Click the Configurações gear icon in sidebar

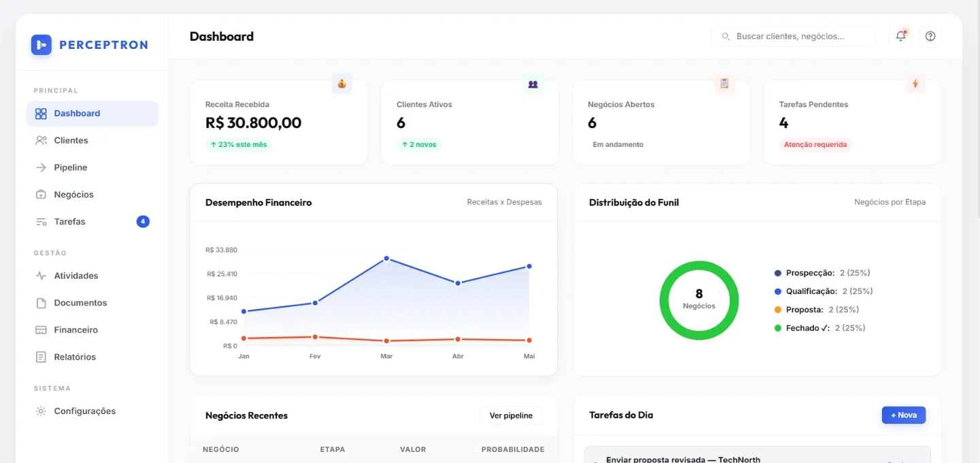click(41, 411)
